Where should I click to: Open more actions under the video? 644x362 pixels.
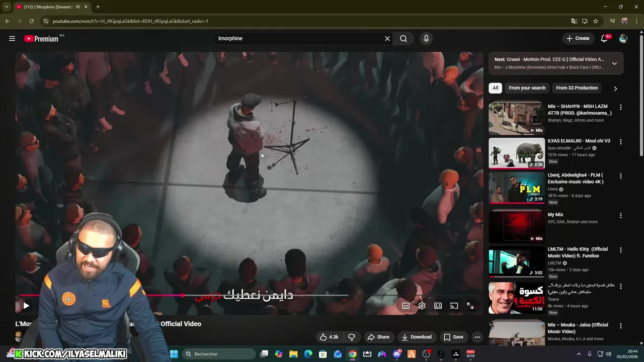click(x=477, y=337)
